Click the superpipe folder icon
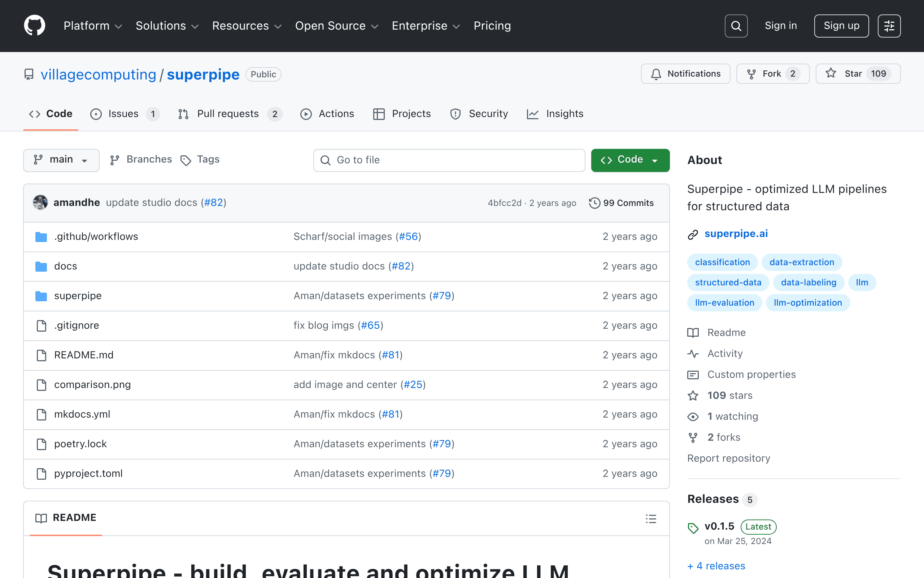The height and width of the screenshot is (578, 924). (x=41, y=296)
